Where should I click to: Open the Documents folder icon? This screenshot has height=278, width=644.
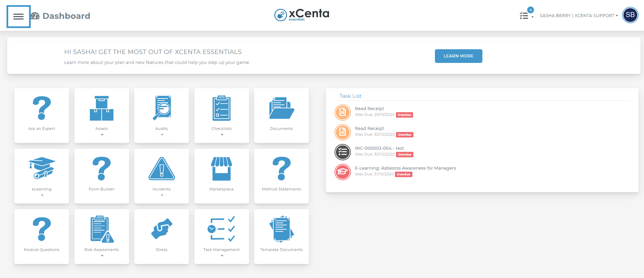[282, 108]
